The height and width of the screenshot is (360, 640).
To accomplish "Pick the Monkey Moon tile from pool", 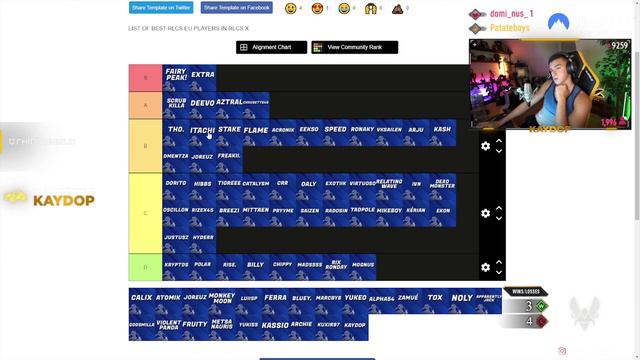I will pos(222,301).
